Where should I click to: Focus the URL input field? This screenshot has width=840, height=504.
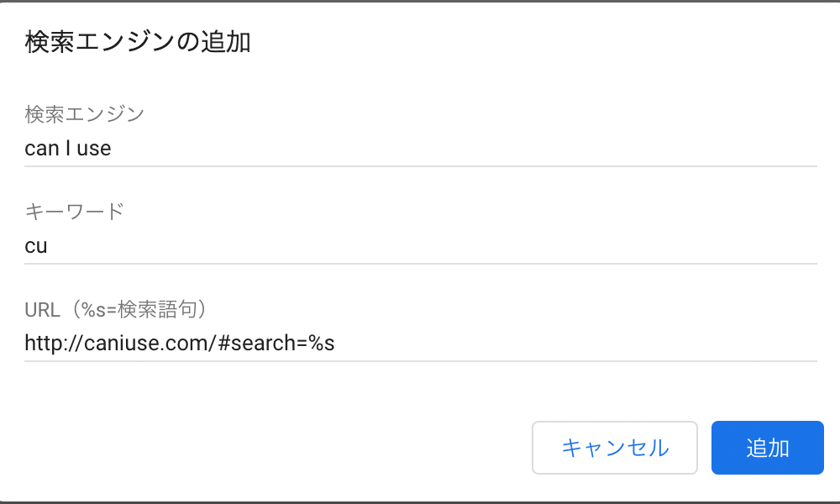[420, 344]
